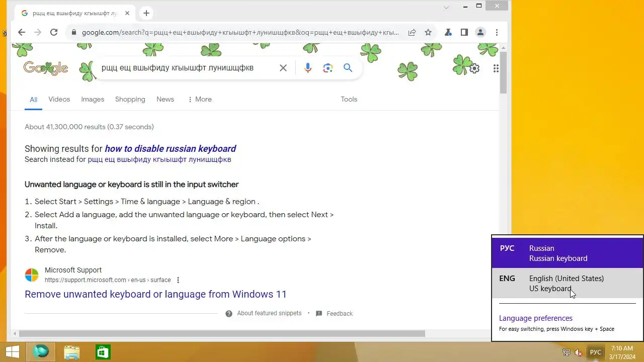Share this page icon in address bar
644x362 pixels.
pos(412,32)
